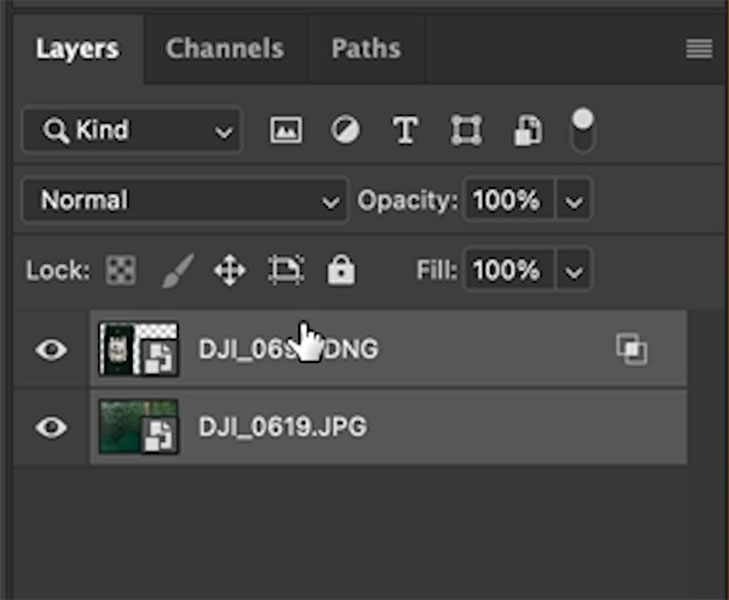Image resolution: width=729 pixels, height=600 pixels.
Task: Open the Normal blend mode dropdown
Action: pos(185,200)
